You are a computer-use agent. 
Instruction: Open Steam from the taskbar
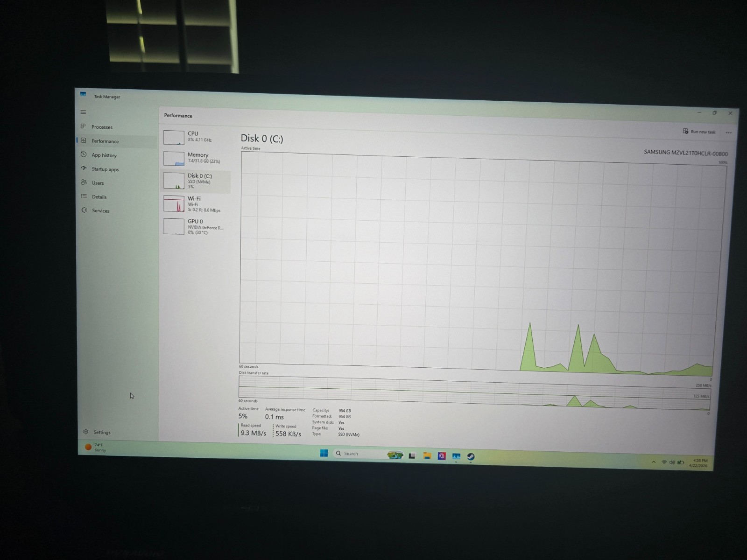click(x=471, y=457)
